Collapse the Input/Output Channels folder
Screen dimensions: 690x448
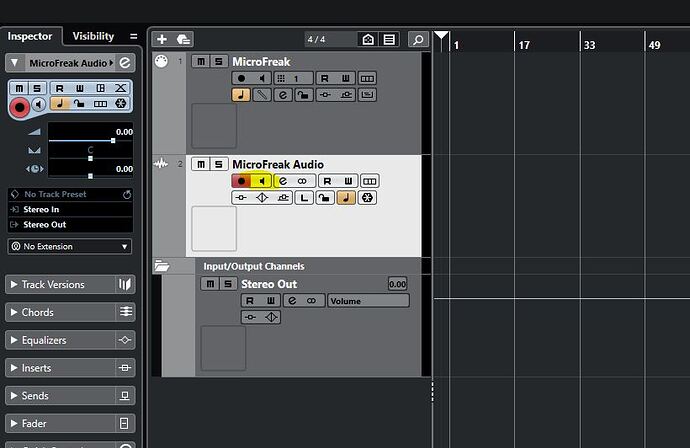[x=162, y=266]
